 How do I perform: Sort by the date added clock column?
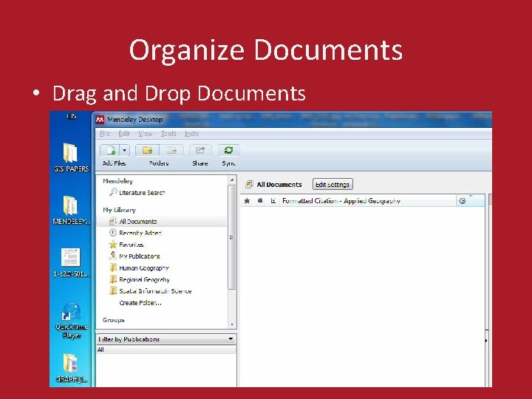pyautogui.click(x=462, y=201)
